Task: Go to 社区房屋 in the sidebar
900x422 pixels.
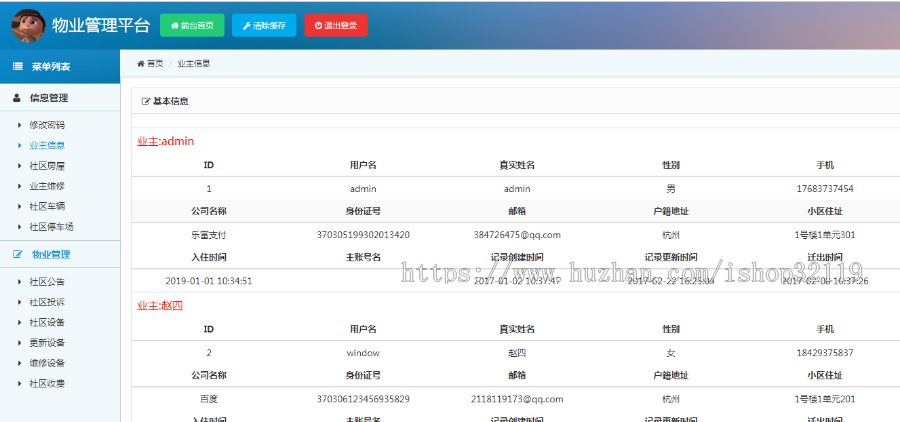Action: pyautogui.click(x=47, y=166)
